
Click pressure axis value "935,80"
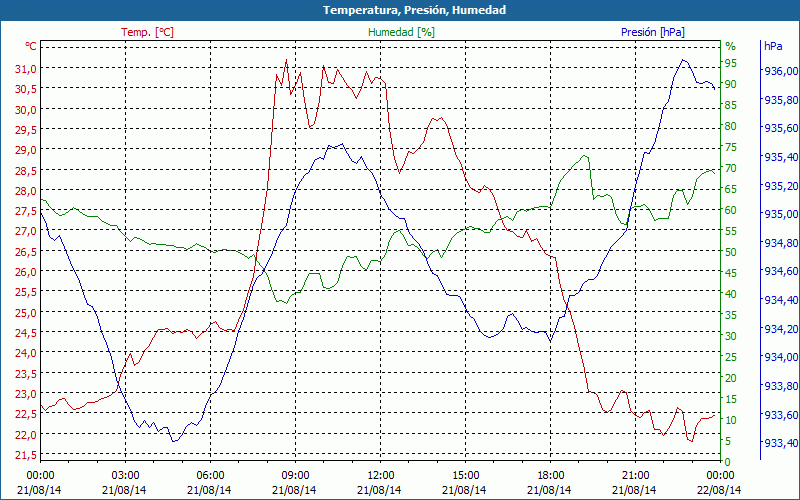[780, 99]
